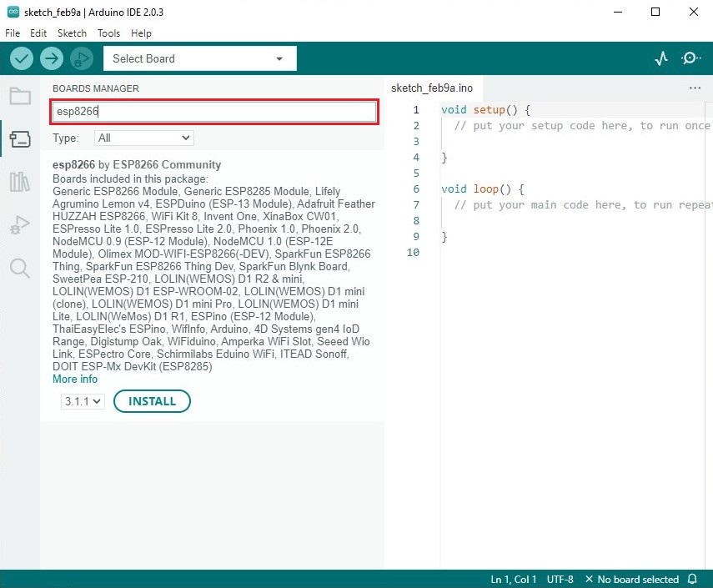Open the 3.1.1 version selector

point(83,401)
